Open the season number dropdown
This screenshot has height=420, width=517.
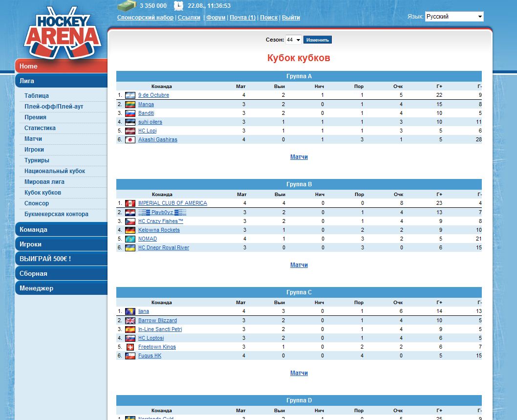pos(293,40)
